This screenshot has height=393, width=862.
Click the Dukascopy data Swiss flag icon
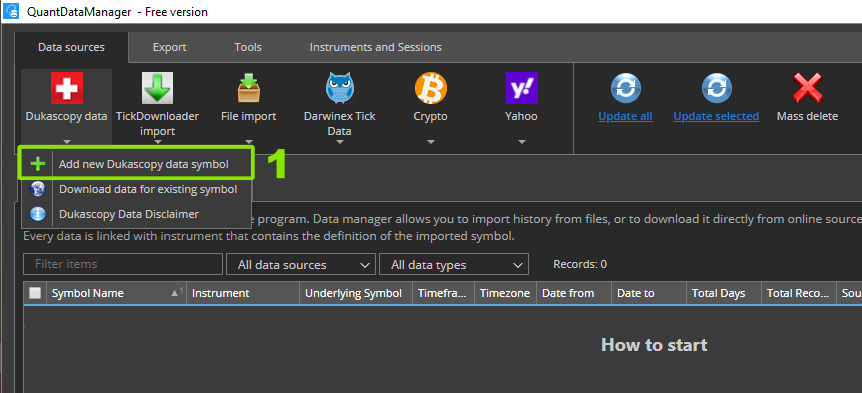click(67, 88)
